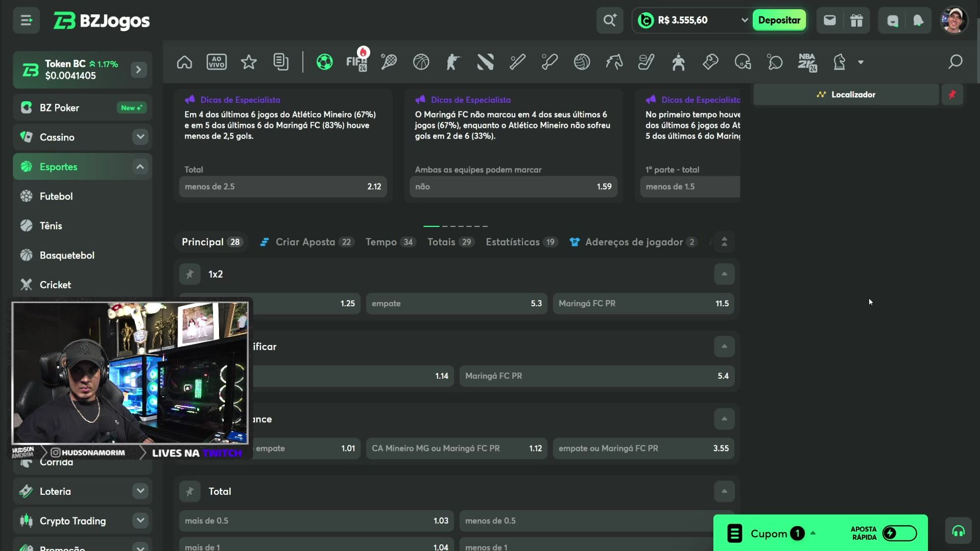Collapse the 1x2 market section

(x=724, y=274)
